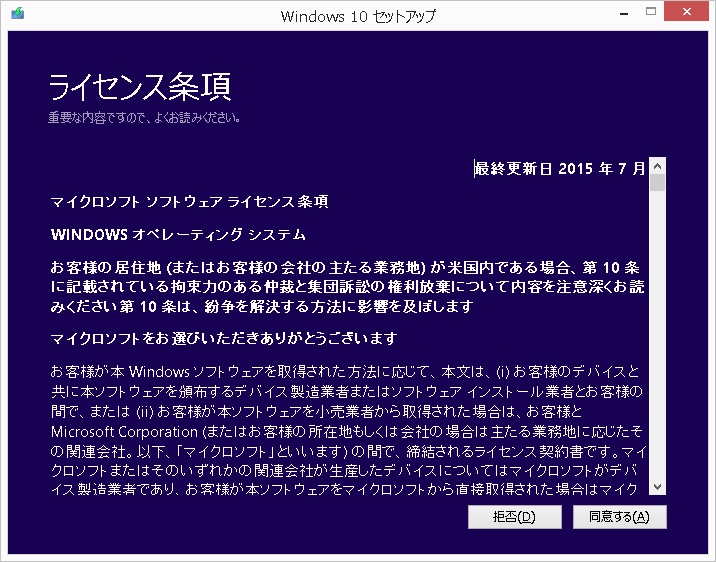The width and height of the screenshot is (716, 562).
Task: Click the scroll down arrow of license text
Action: click(657, 486)
